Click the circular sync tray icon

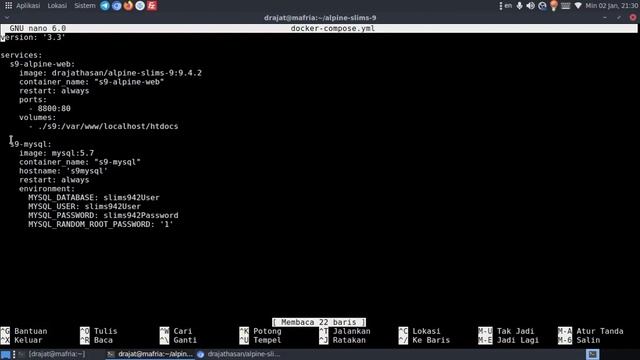click(x=542, y=6)
